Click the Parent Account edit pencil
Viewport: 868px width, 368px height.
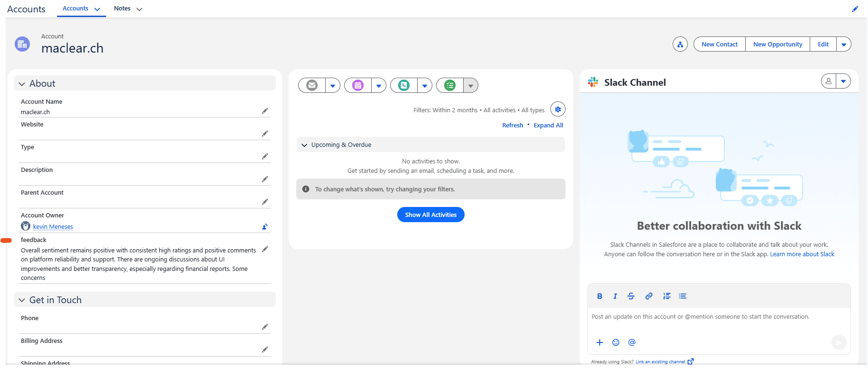pyautogui.click(x=265, y=202)
